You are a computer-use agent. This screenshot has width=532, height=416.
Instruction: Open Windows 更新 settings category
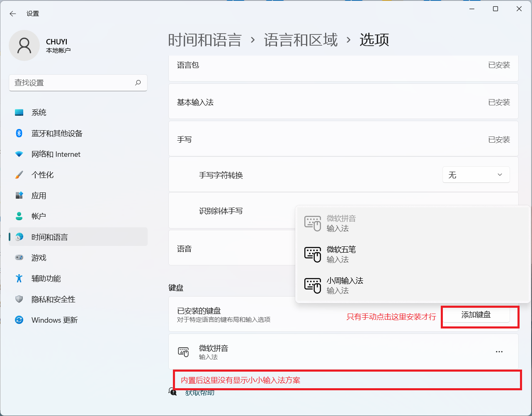click(x=78, y=320)
